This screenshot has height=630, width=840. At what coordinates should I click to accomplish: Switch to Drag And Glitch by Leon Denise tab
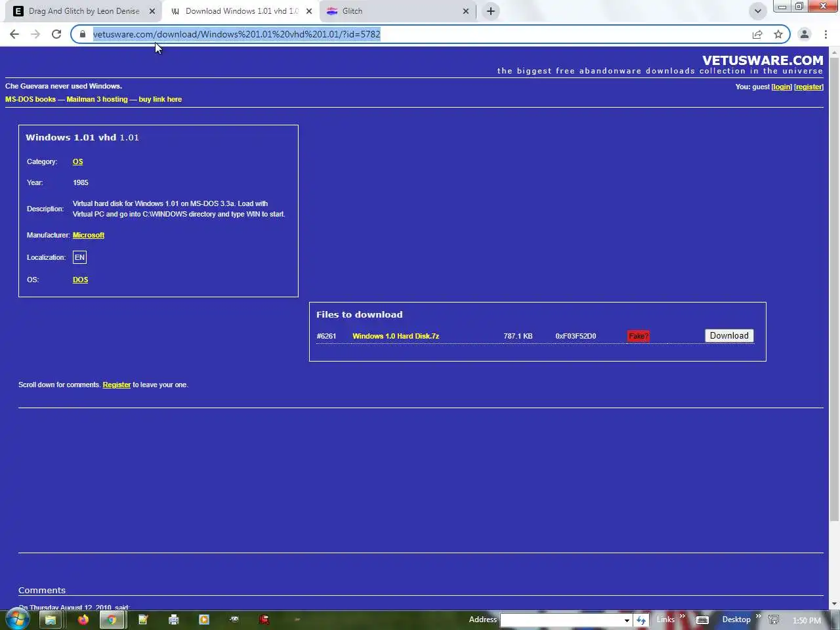pyautogui.click(x=84, y=11)
